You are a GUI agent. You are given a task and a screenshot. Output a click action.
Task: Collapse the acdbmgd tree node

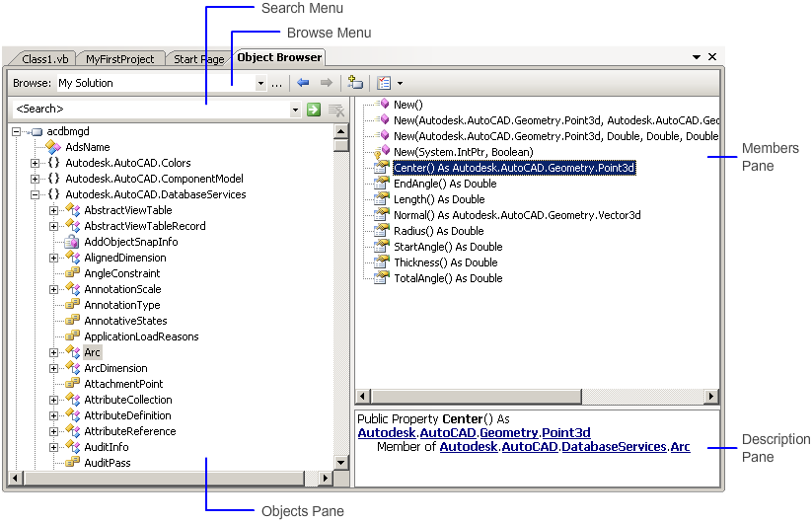coord(17,131)
